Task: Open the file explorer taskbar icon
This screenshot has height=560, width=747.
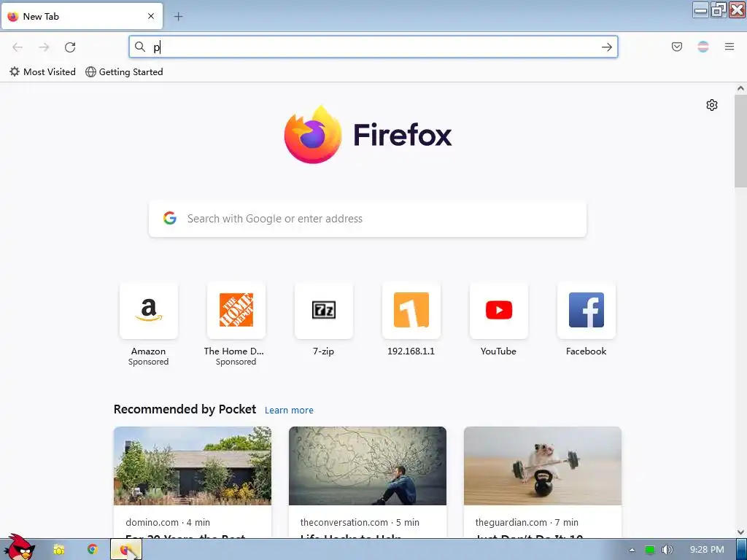Action: (58, 550)
